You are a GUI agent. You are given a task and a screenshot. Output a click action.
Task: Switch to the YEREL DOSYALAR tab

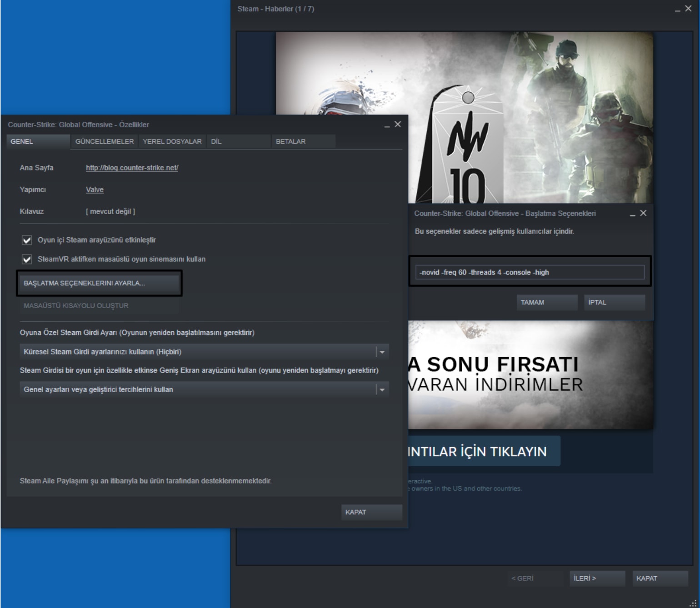coord(172,141)
